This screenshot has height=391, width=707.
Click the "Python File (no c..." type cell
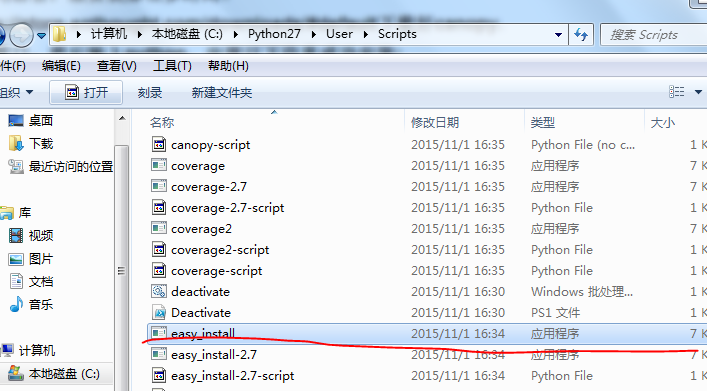point(583,144)
